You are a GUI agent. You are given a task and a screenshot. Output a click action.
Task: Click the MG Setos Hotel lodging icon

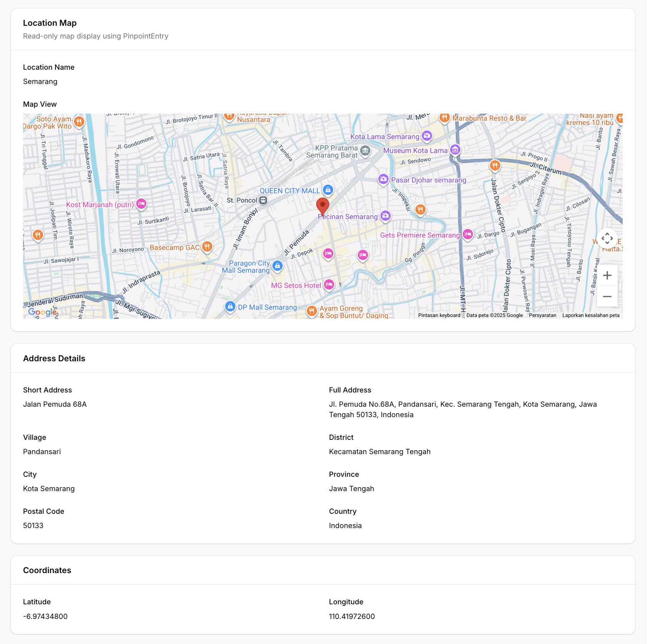coord(329,285)
